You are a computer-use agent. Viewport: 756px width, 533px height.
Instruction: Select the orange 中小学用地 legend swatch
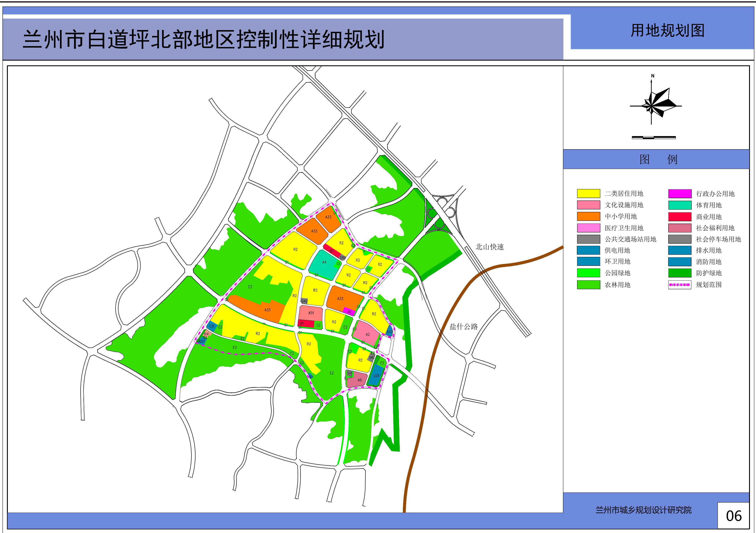pos(588,216)
